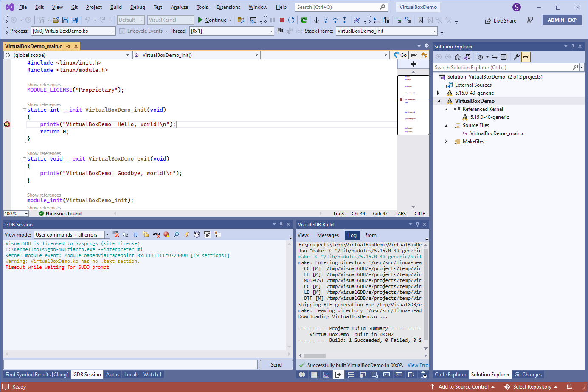The image size is (588, 392).
Task: Pin the Solution Explorer panel
Action: tap(573, 46)
